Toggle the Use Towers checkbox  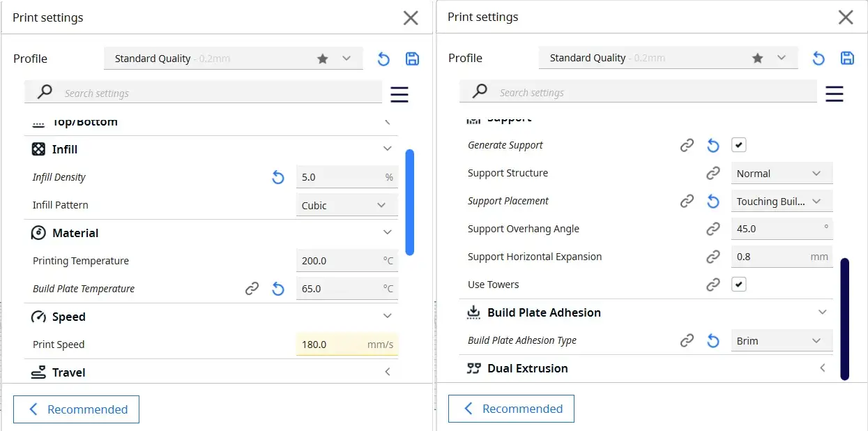pyautogui.click(x=739, y=285)
